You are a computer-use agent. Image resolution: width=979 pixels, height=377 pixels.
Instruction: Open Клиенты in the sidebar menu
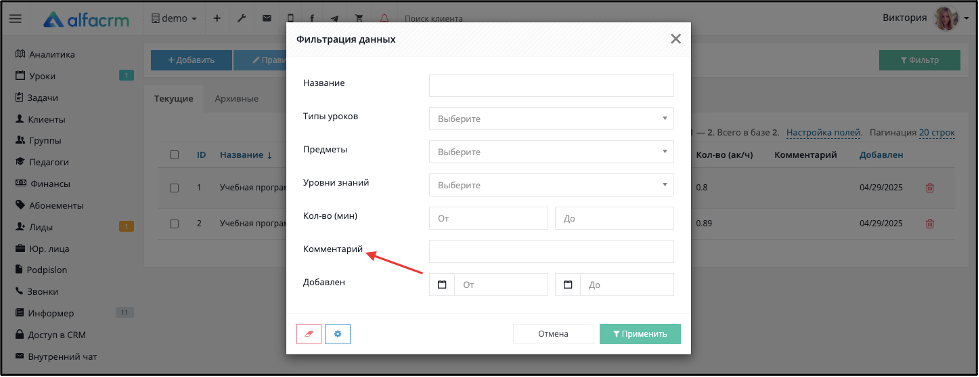point(46,119)
